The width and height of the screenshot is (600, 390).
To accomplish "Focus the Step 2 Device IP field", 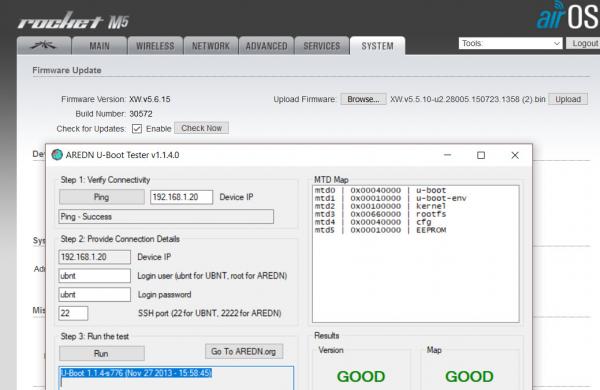I will click(x=95, y=257).
